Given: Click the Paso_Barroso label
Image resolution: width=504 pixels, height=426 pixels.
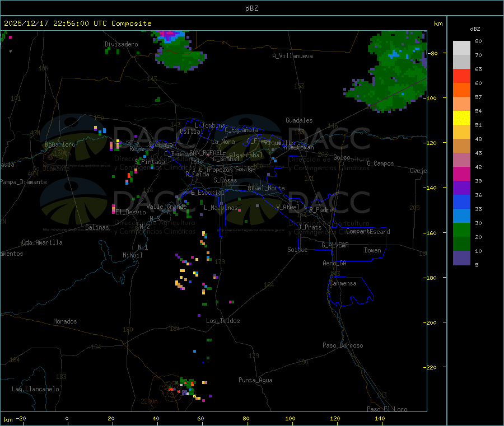Looking at the screenshot, I should 343,345.
